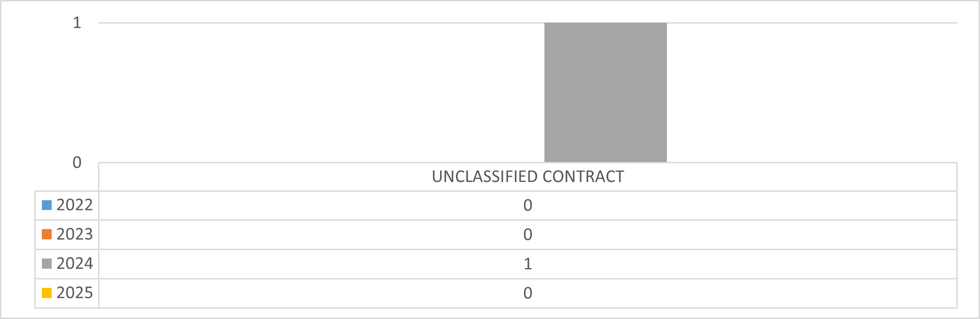980x319 pixels.
Task: Click the y-axis label 1
Action: (x=77, y=23)
